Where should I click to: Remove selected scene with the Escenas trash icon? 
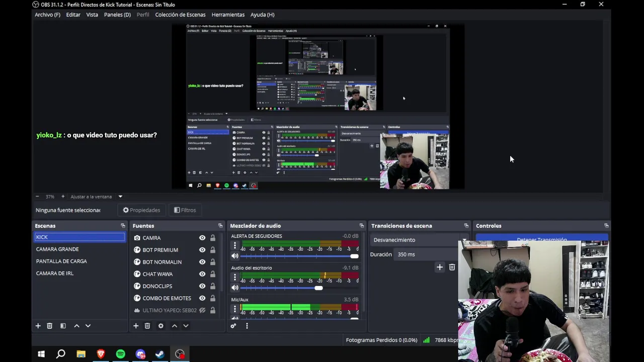click(x=49, y=326)
